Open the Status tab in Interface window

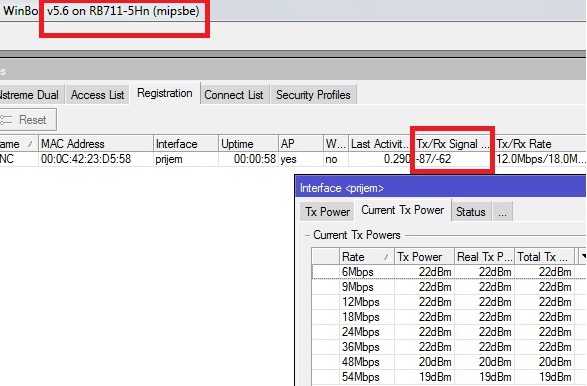pos(471,212)
